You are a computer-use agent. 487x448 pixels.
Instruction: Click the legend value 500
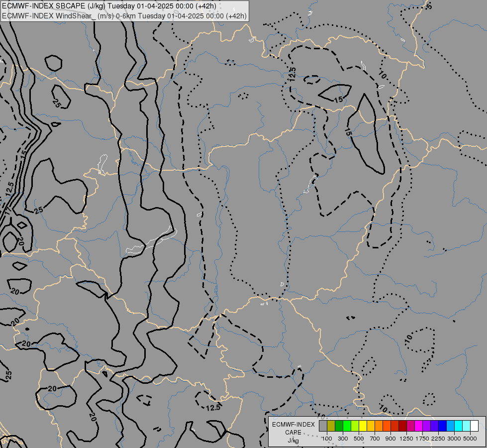pos(359,439)
